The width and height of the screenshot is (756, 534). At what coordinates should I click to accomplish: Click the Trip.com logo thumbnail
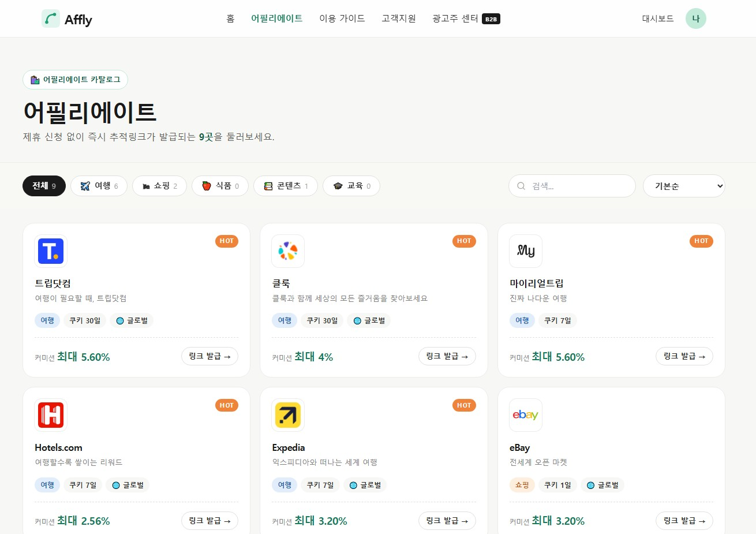pos(51,251)
